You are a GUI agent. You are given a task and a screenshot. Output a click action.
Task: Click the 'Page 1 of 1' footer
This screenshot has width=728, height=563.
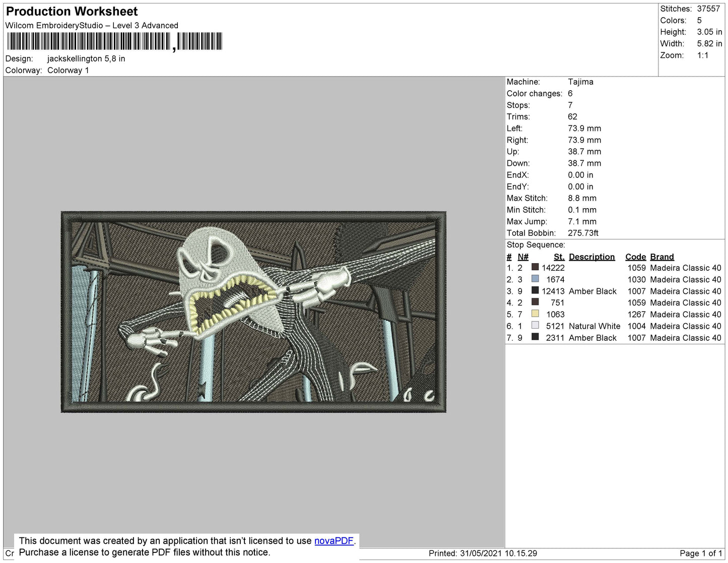701,553
